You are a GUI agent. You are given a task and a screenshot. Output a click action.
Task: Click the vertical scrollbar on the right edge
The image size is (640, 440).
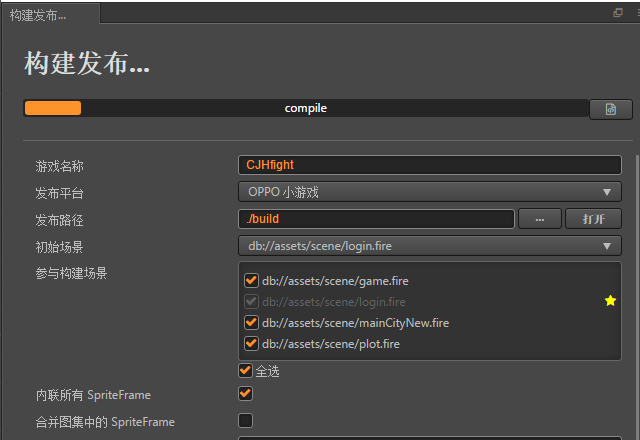(x=638, y=297)
